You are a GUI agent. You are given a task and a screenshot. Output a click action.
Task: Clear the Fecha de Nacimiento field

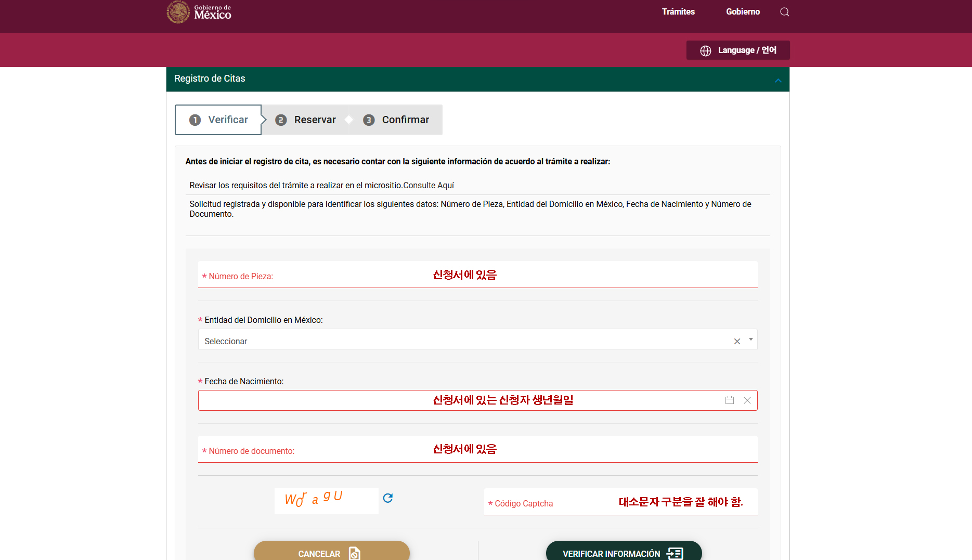pos(747,400)
